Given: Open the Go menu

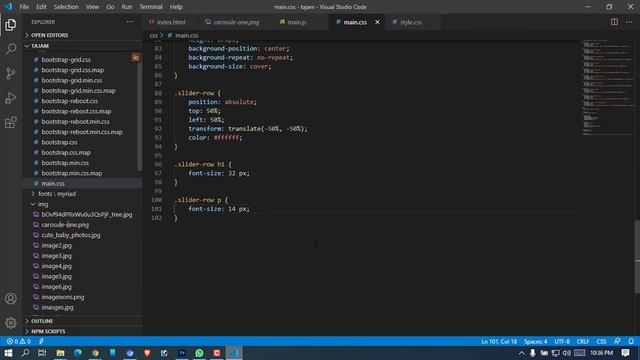Looking at the screenshot, I should 110,7.
